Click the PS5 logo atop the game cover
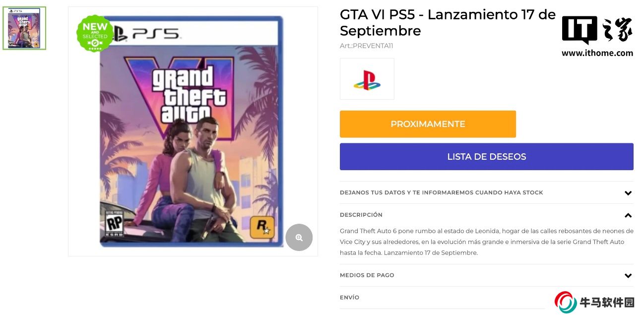The image size is (644, 315). point(147,34)
